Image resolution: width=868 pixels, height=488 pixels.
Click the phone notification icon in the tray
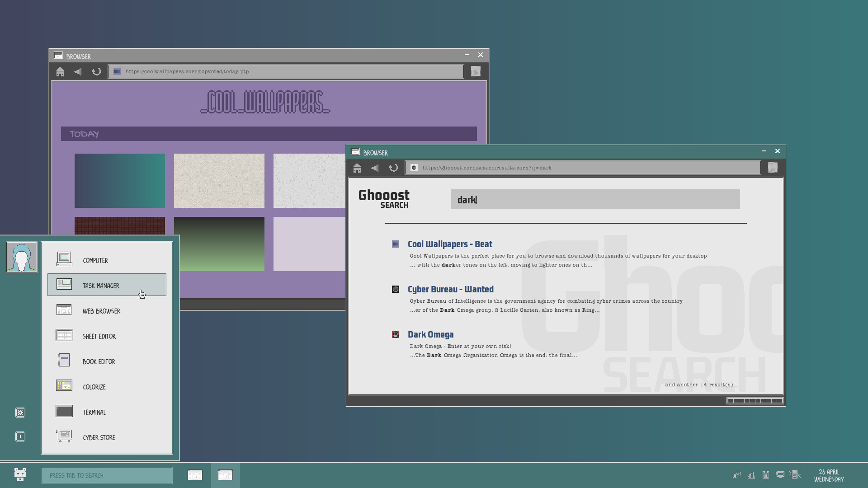[794, 475]
